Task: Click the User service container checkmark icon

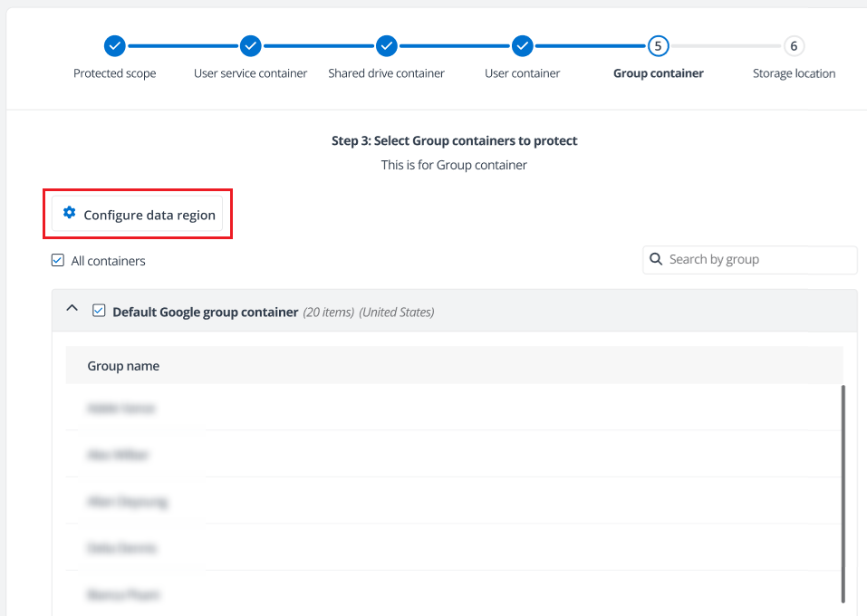Action: pyautogui.click(x=250, y=45)
